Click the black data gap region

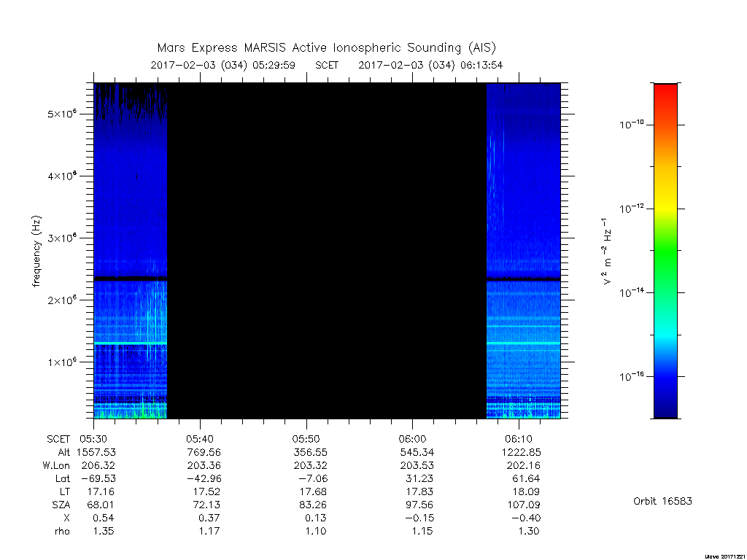pos(327,251)
